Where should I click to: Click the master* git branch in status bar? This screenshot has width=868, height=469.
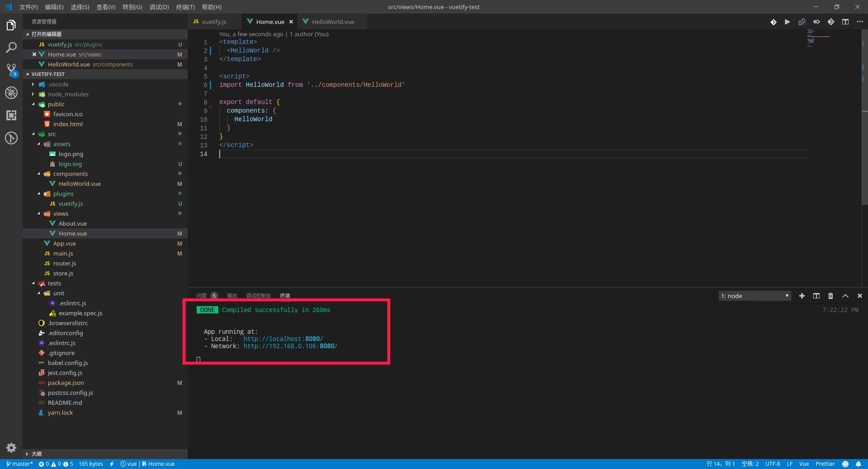[x=19, y=464]
